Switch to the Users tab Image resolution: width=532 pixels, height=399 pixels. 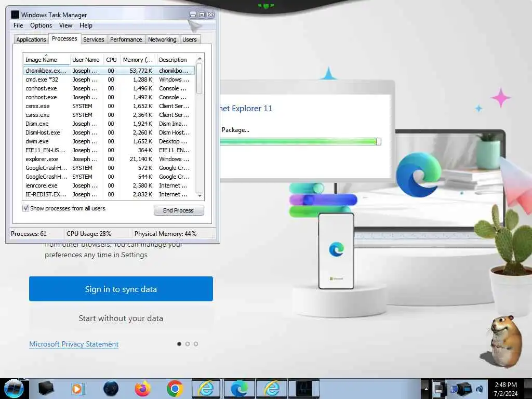(x=189, y=39)
